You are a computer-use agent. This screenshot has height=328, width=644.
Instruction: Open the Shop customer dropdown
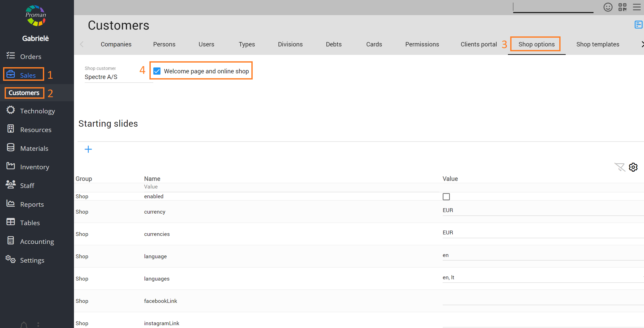click(118, 77)
